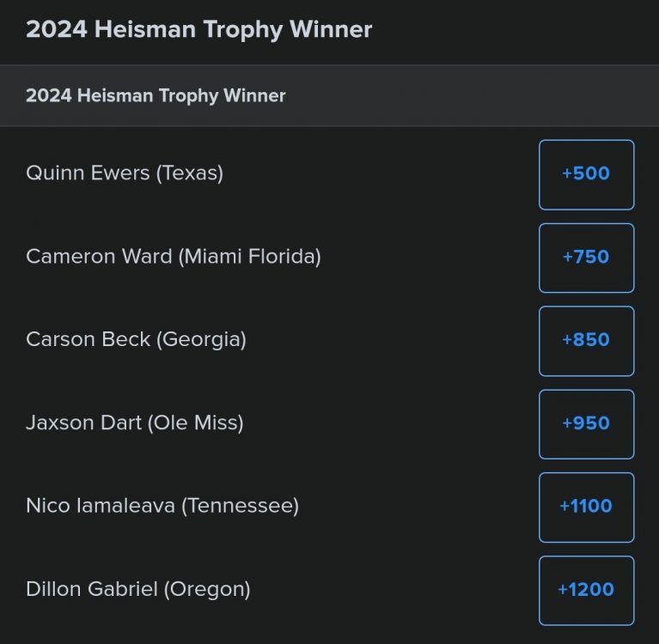Click the (Texas) team label
659x644 pixels.
point(189,173)
